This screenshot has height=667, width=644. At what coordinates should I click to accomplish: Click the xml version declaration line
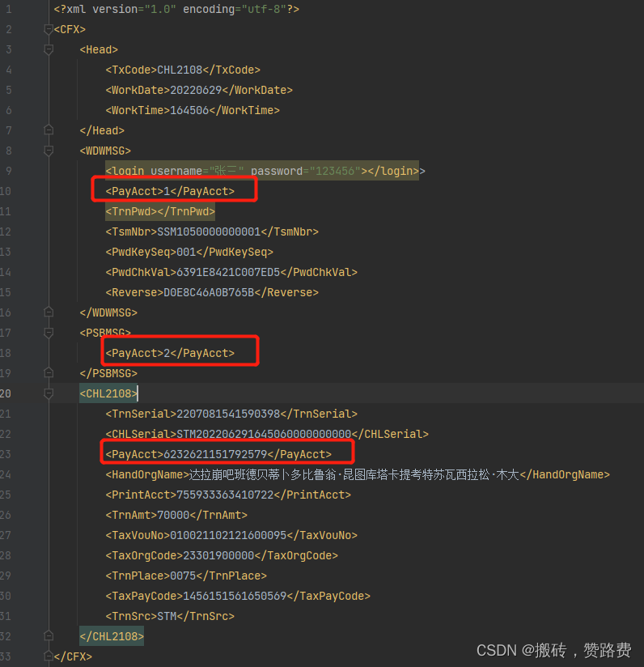176,10
